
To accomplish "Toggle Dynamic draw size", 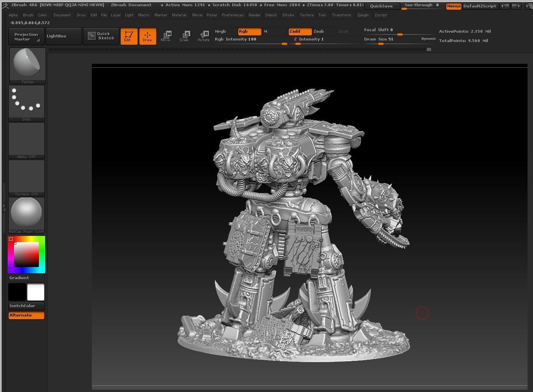I will pos(428,39).
